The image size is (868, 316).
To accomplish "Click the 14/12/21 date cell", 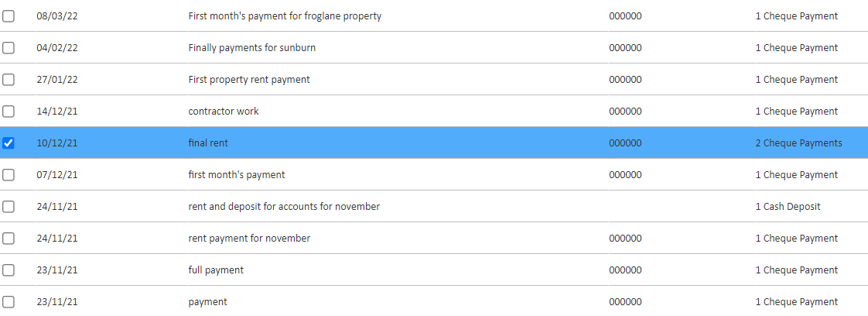I will (57, 112).
